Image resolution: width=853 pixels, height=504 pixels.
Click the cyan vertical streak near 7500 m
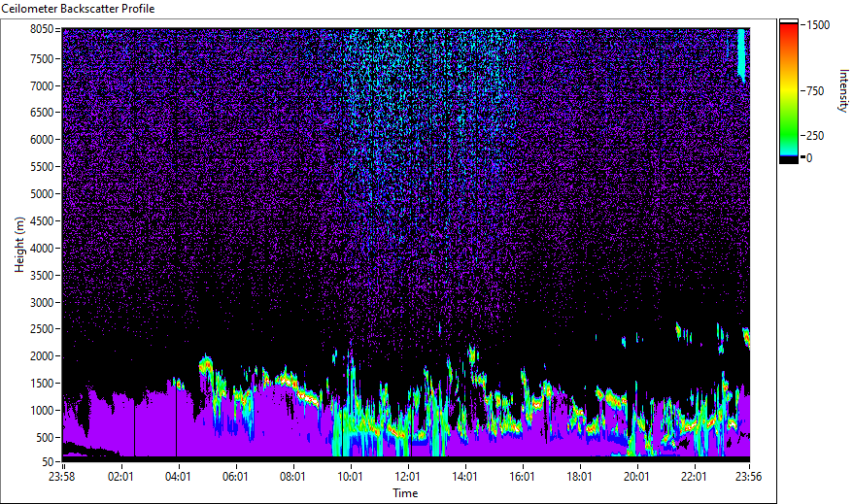point(741,55)
